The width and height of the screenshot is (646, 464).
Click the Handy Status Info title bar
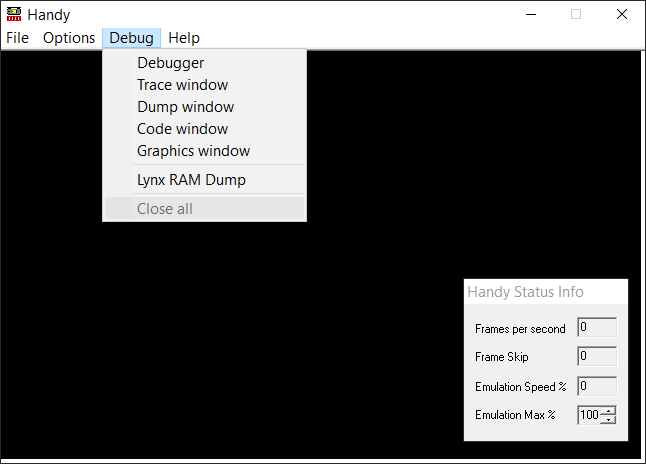coord(546,292)
